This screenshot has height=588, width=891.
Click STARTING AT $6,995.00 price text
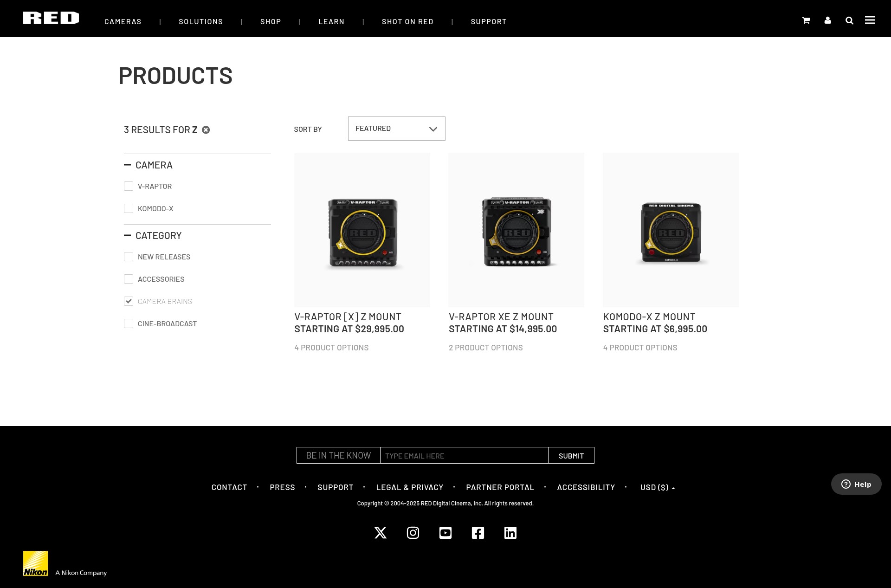coord(655,329)
